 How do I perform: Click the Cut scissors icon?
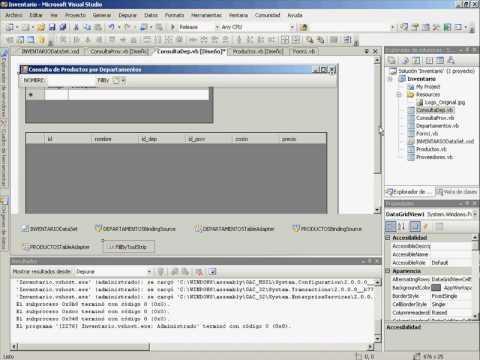tap(76, 27)
